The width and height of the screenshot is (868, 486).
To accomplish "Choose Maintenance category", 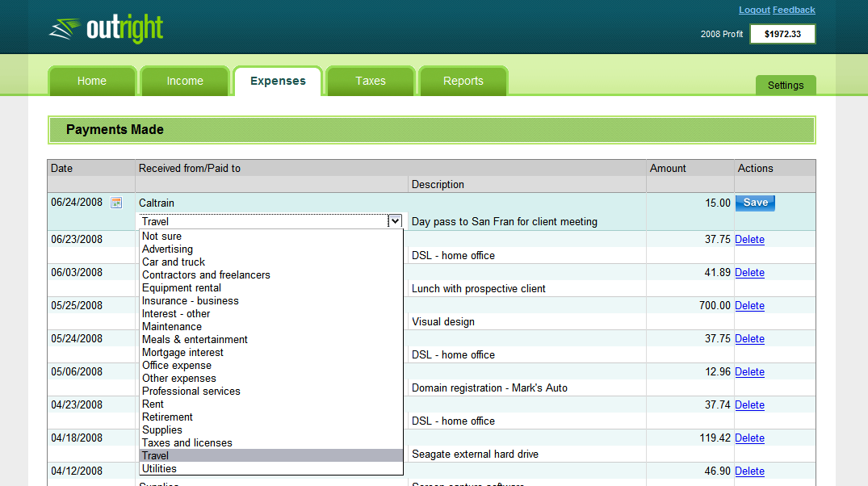I will tap(270, 327).
